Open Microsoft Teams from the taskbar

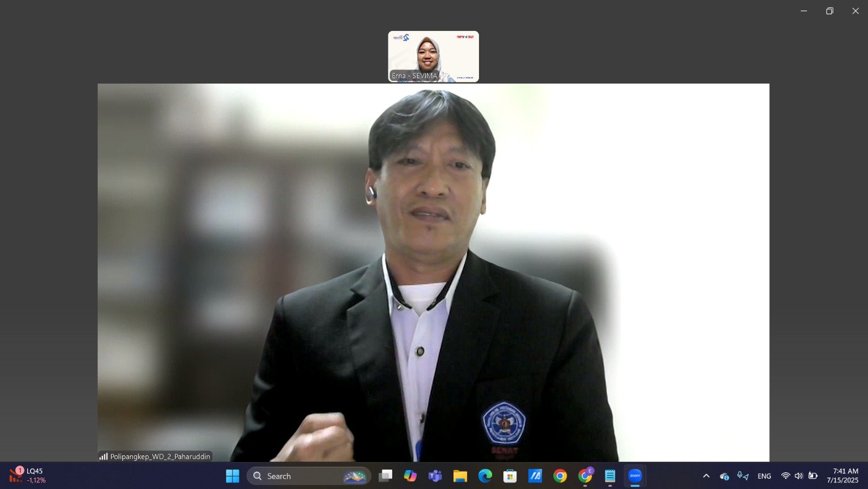click(x=435, y=476)
